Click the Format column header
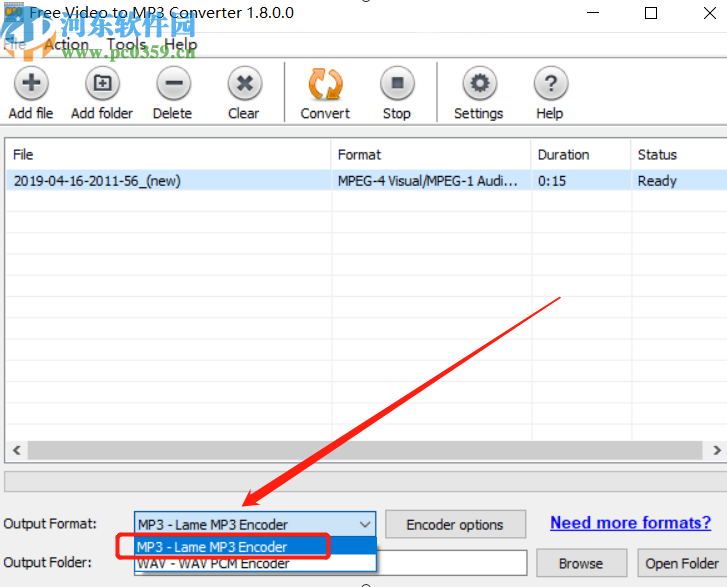Viewport: 727px width, 587px height. click(431, 154)
